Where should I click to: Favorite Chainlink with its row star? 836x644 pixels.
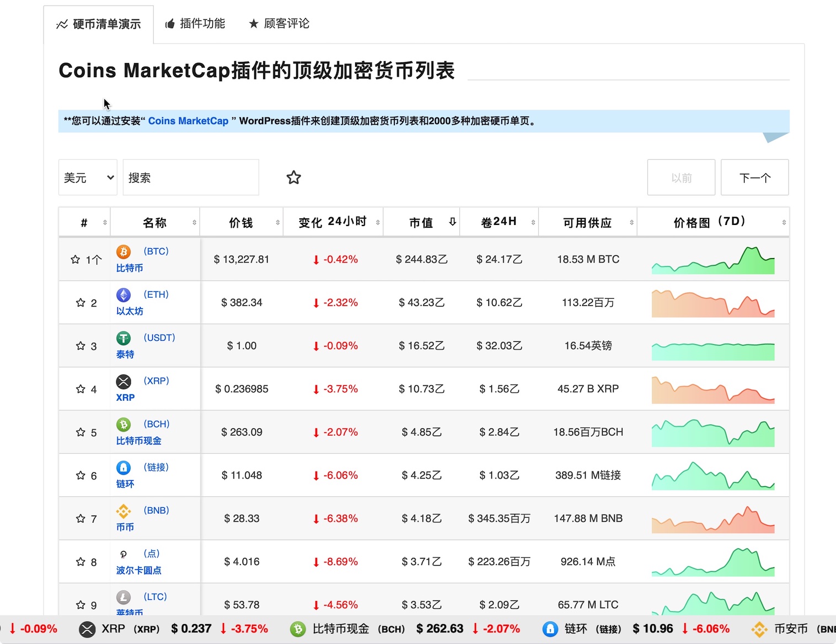[x=81, y=475]
